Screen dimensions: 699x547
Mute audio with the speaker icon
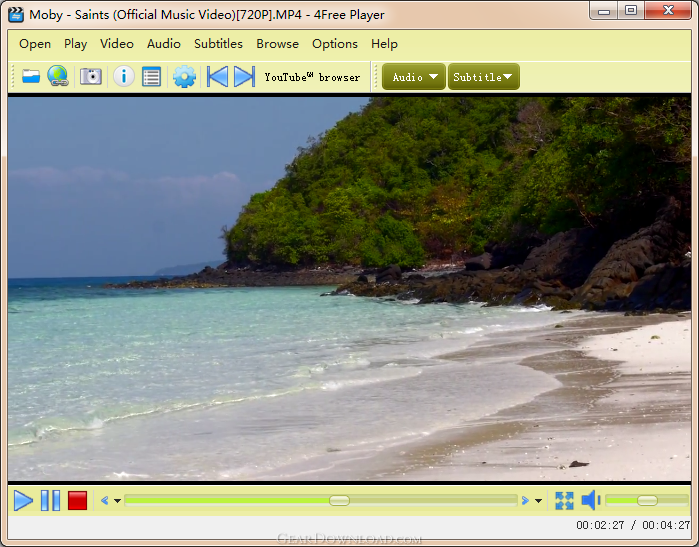click(591, 500)
